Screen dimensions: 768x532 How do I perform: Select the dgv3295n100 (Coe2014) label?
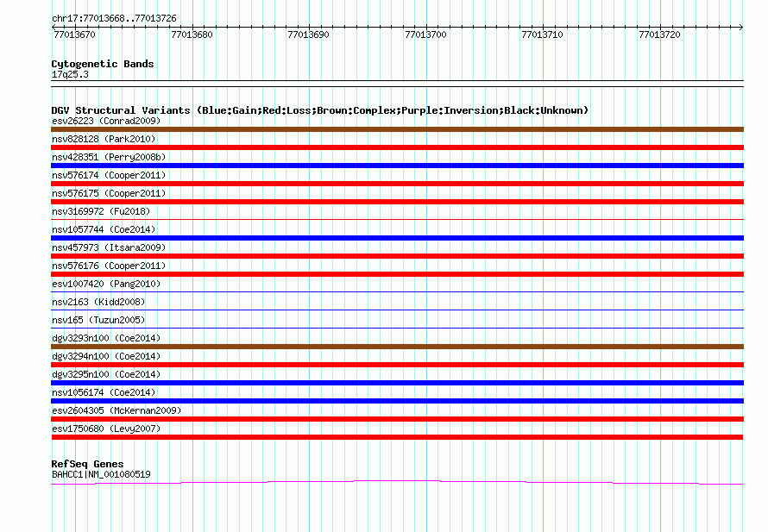pyautogui.click(x=106, y=374)
